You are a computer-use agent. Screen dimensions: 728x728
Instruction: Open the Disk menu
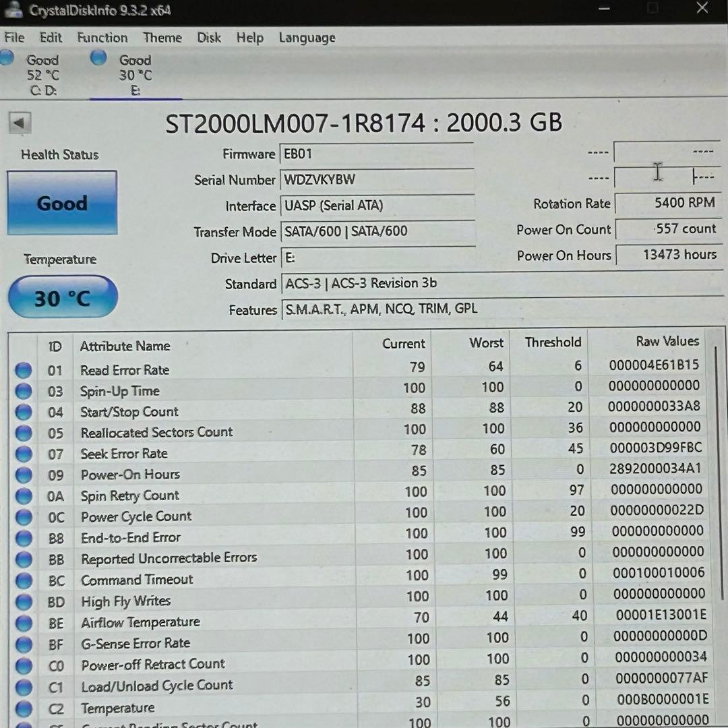click(209, 38)
